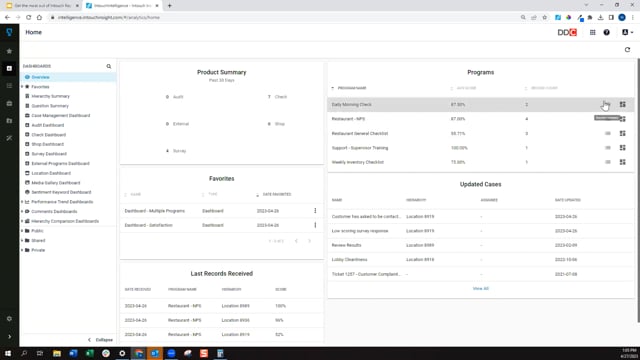Open Audit Dashboard
This screenshot has width=640, height=360.
[47, 125]
